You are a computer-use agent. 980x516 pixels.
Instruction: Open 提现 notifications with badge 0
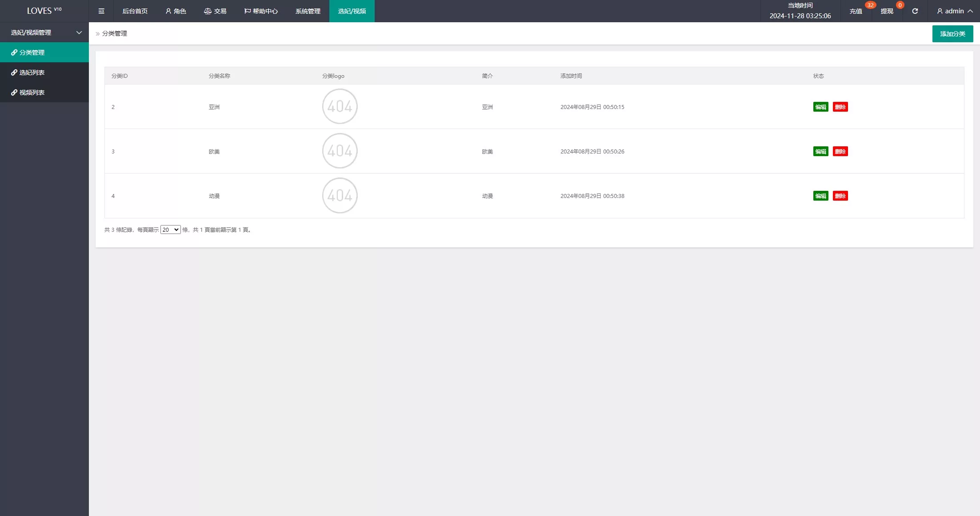[887, 11]
